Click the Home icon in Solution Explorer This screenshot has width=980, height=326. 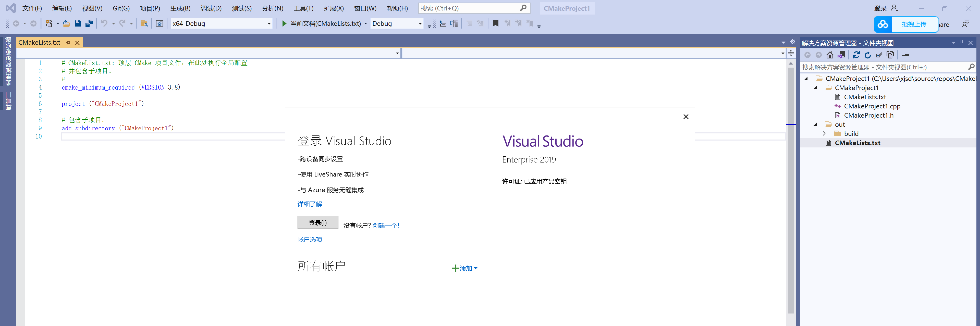[x=830, y=55]
